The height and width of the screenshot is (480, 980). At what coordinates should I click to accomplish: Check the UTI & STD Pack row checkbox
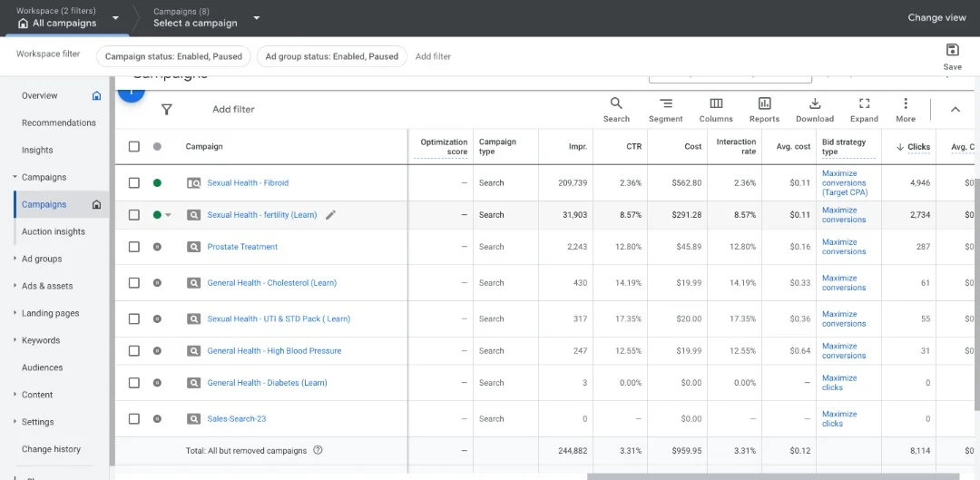point(133,318)
